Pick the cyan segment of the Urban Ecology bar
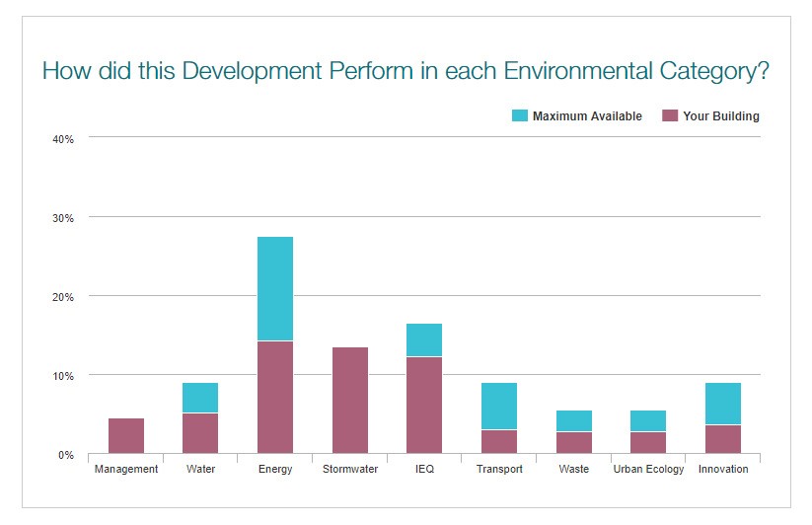The image size is (812, 525). click(648, 420)
